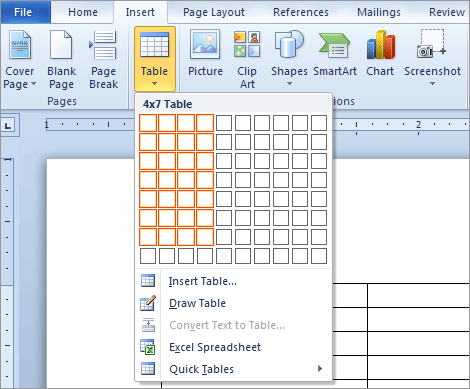This screenshot has width=470, height=389.
Task: Click the tab selector button left of ruler
Action: pyautogui.click(x=8, y=126)
